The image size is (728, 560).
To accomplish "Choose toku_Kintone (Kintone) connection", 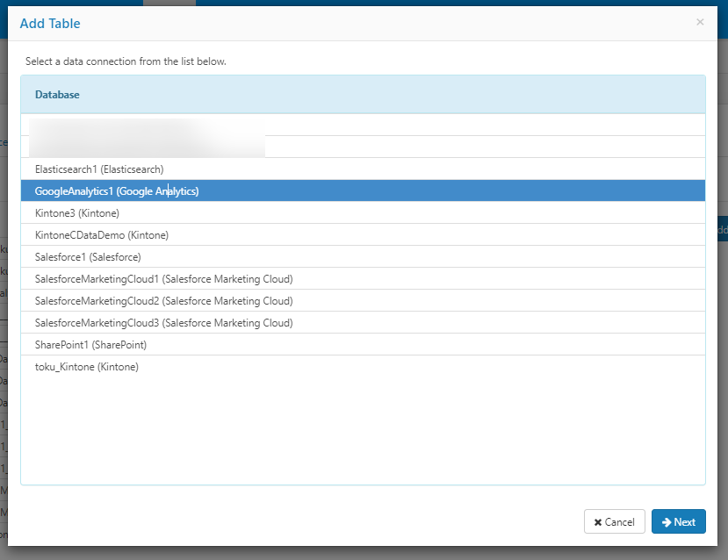I will (363, 367).
